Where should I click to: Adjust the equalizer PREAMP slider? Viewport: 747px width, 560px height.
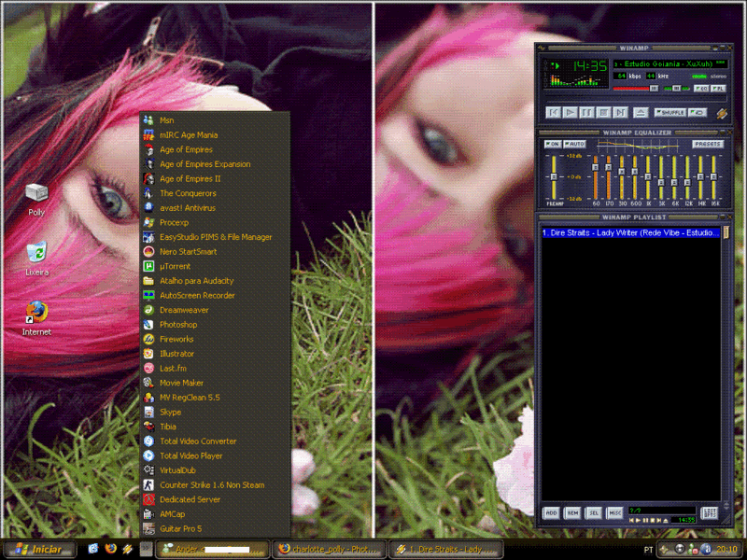[554, 177]
